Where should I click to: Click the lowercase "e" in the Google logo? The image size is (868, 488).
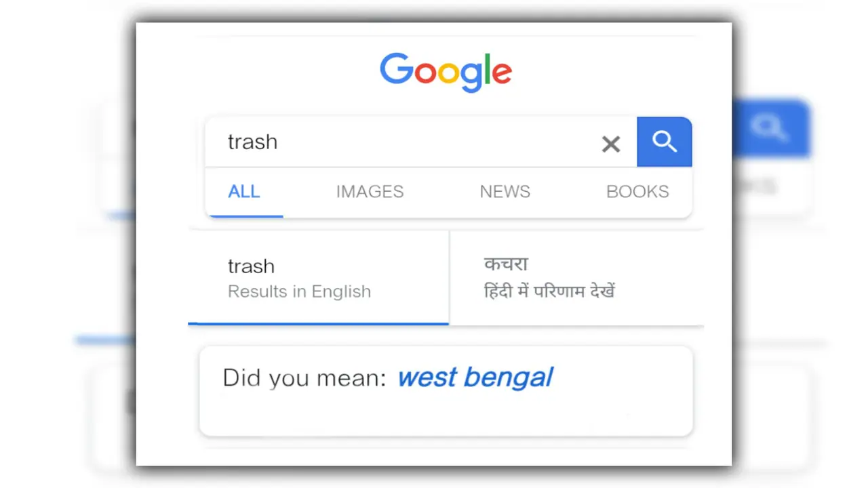[x=501, y=73]
